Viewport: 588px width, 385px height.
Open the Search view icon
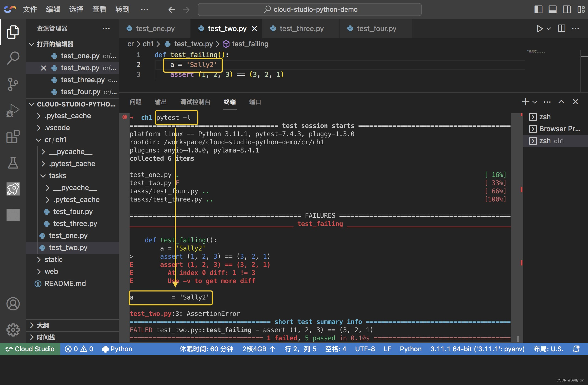[13, 58]
